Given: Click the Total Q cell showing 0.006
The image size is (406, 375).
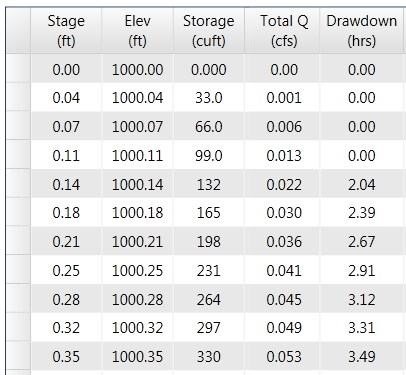Looking at the screenshot, I should pyautogui.click(x=282, y=126).
